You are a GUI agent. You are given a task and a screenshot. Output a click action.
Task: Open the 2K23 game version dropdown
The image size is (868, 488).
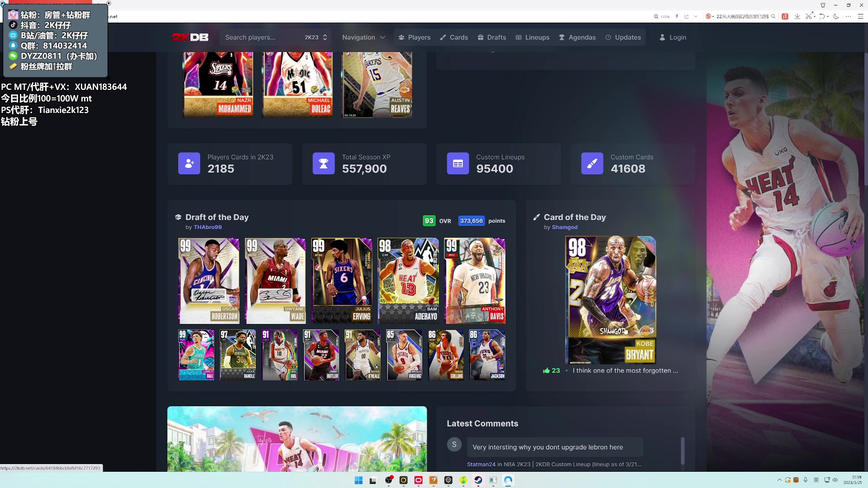tap(316, 37)
